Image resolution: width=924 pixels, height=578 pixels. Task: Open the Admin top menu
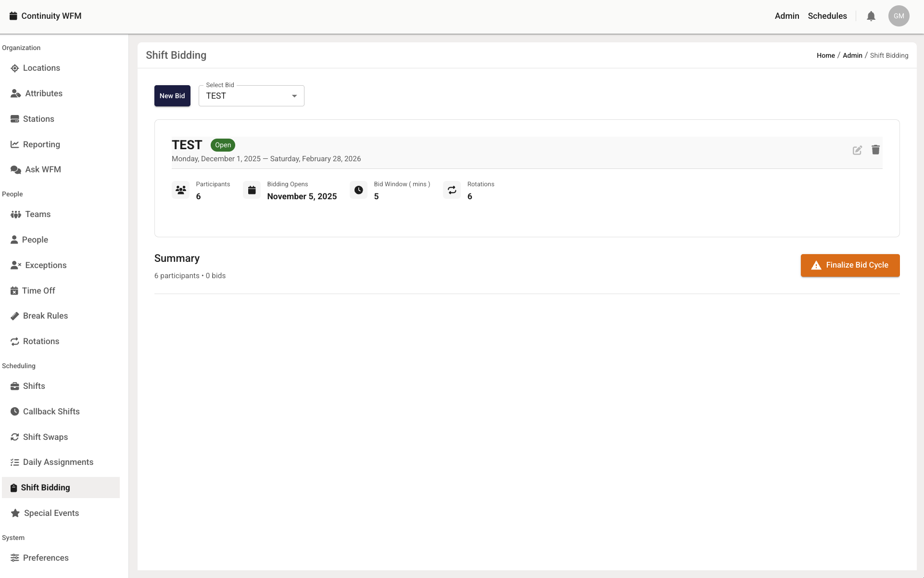787,16
